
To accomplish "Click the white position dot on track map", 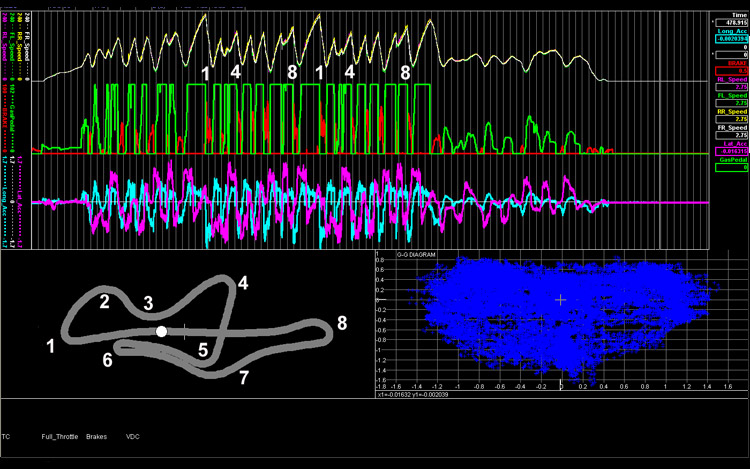I will click(161, 331).
